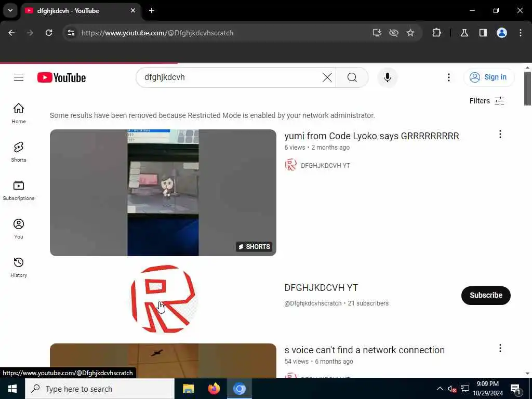Open the You section
The width and height of the screenshot is (532, 399).
click(19, 229)
